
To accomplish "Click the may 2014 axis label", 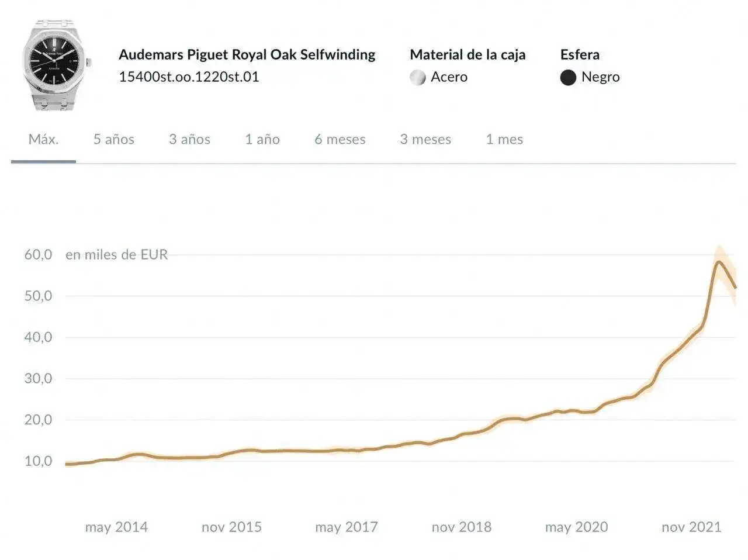I will pos(116,527).
